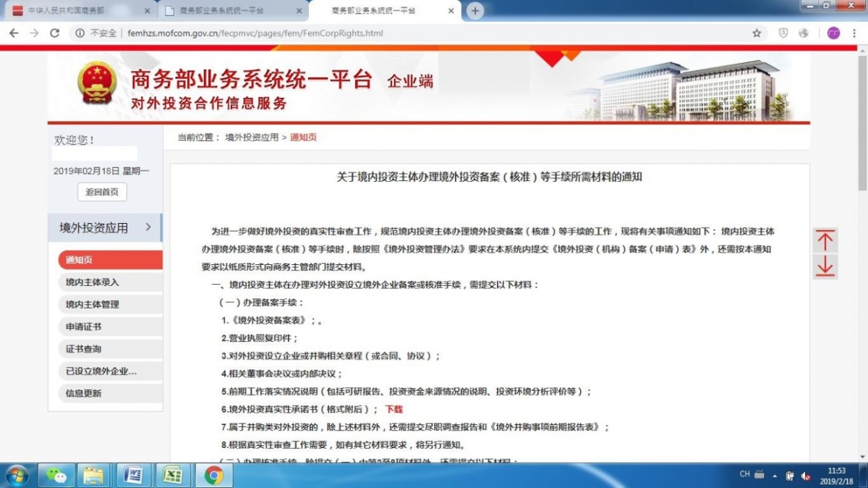The image size is (868, 488).
Task: Open a new browser tab
Action: tap(475, 11)
